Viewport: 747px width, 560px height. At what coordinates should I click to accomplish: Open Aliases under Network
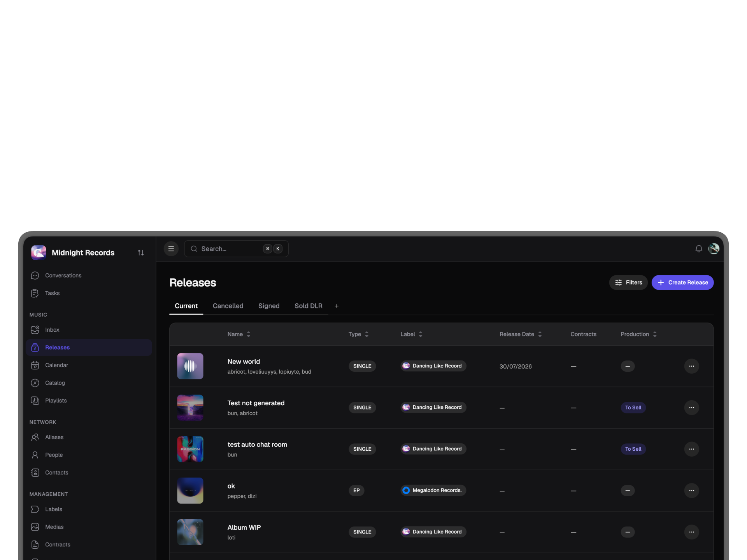pyautogui.click(x=89, y=437)
